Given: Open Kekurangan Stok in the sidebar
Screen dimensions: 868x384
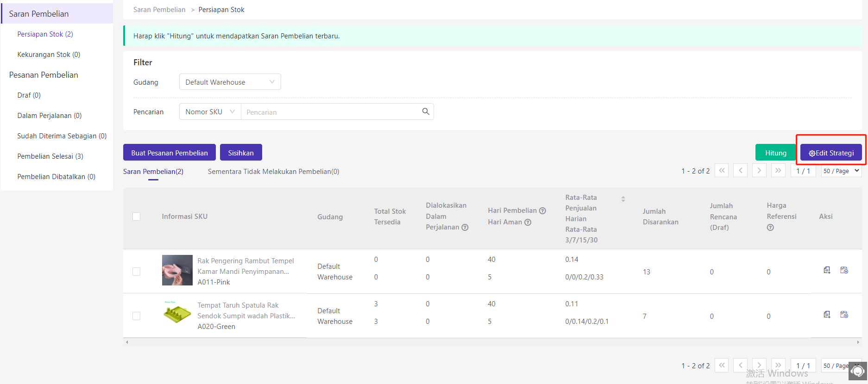Looking at the screenshot, I should pos(49,55).
